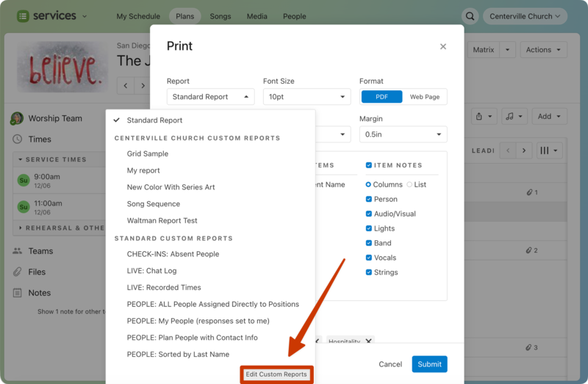Image resolution: width=588 pixels, height=384 pixels.
Task: Uncheck the Lights checkbox
Action: click(369, 228)
